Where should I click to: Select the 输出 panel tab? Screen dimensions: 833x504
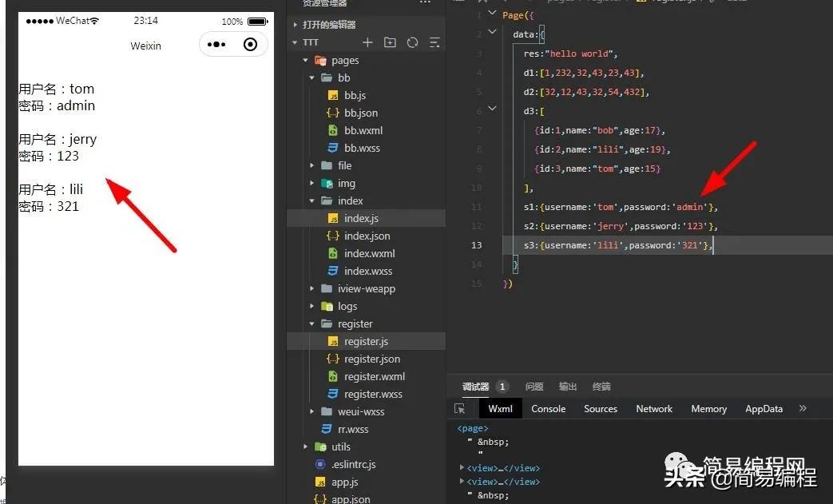568,387
